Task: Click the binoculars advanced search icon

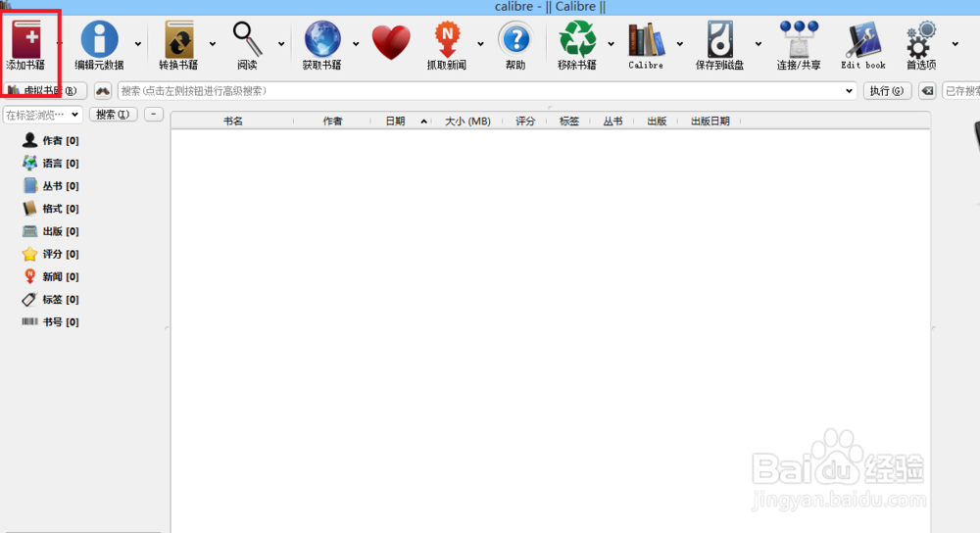Action: pyautogui.click(x=103, y=91)
